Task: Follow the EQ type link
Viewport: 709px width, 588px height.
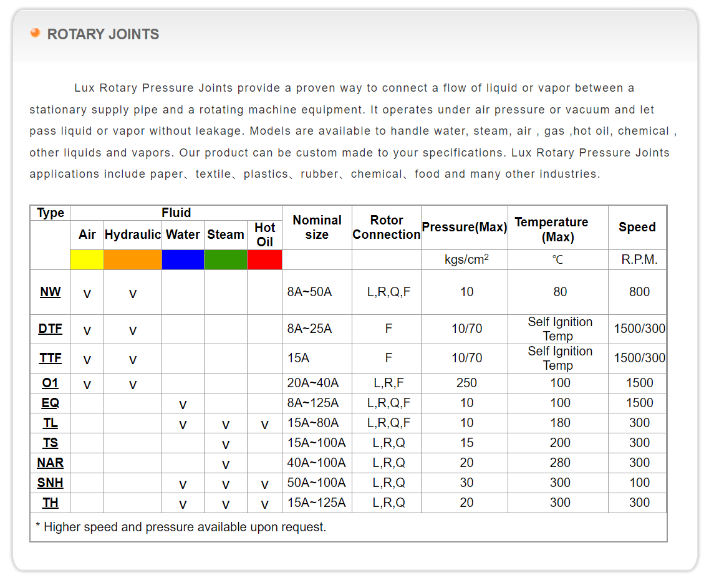Action: pyautogui.click(x=50, y=403)
